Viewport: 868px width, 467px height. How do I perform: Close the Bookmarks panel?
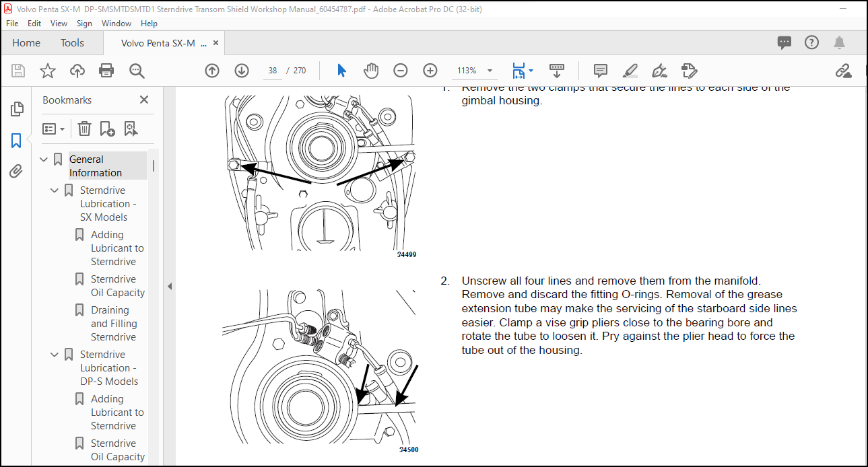pyautogui.click(x=143, y=100)
